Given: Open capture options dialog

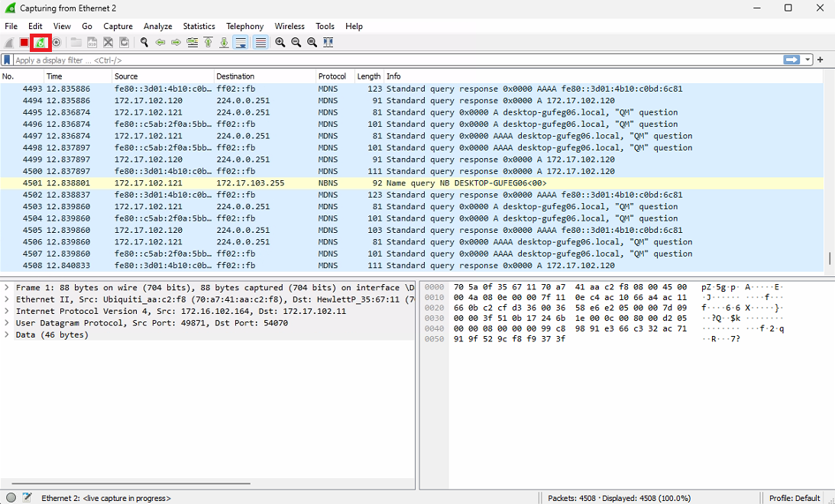Looking at the screenshot, I should point(56,43).
